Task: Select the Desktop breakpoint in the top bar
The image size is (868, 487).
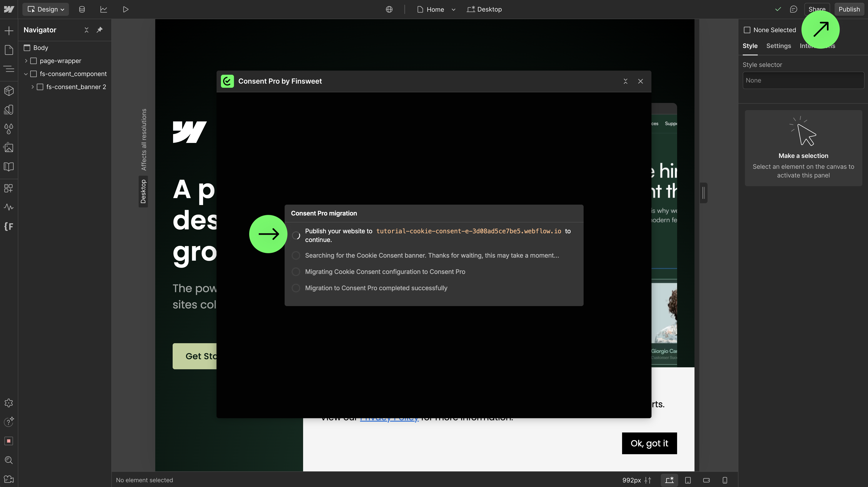Action: point(484,9)
